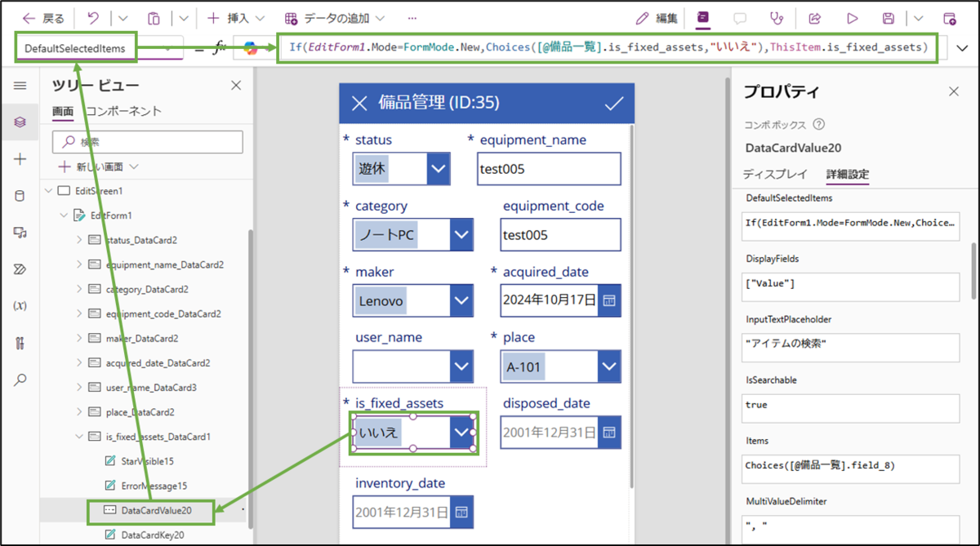The height and width of the screenshot is (546, 980).
Task: Select equipment_name_DataCard2 tree item
Action: (164, 264)
